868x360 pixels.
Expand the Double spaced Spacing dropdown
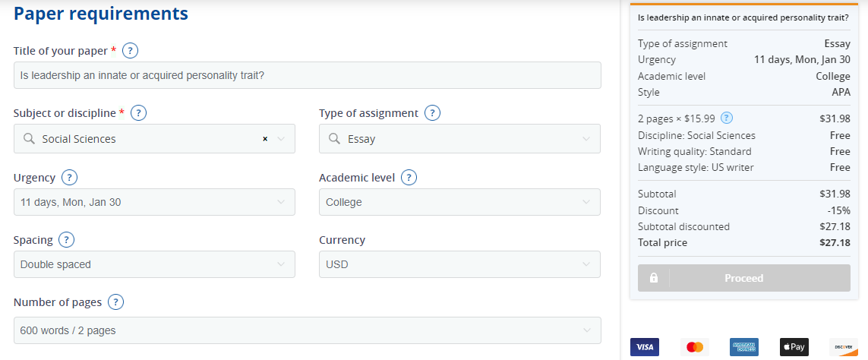click(x=154, y=264)
